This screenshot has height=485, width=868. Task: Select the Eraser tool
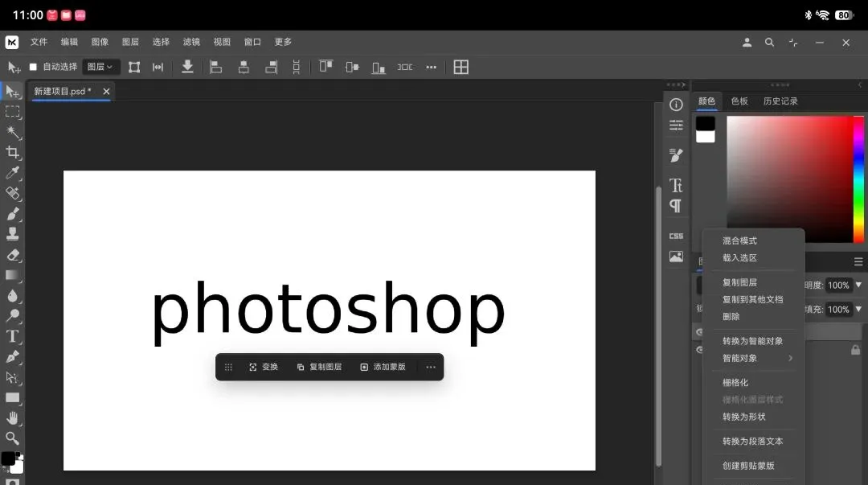coord(12,255)
